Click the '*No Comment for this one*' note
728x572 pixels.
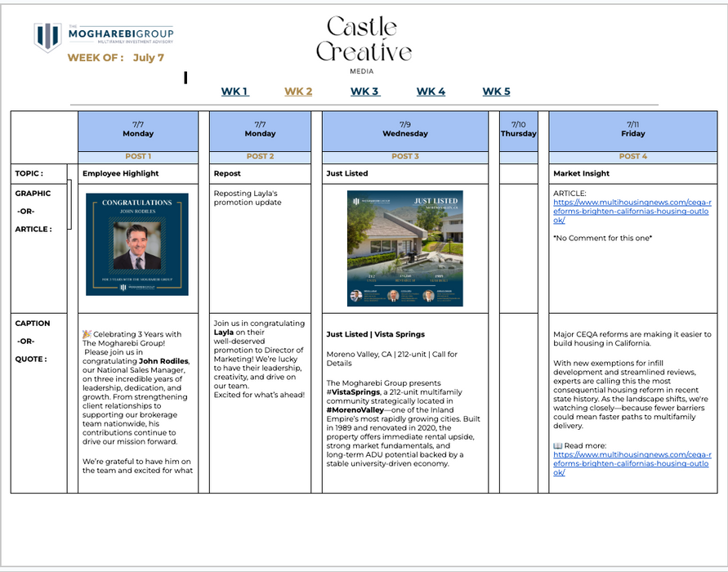603,238
